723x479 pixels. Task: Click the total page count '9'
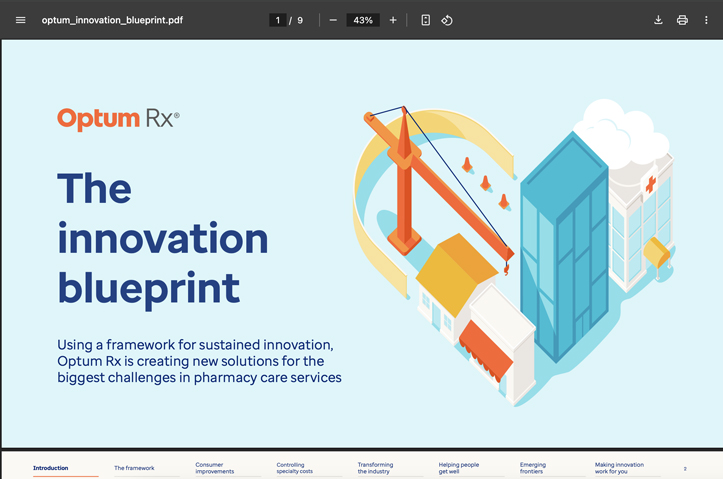pos(300,20)
